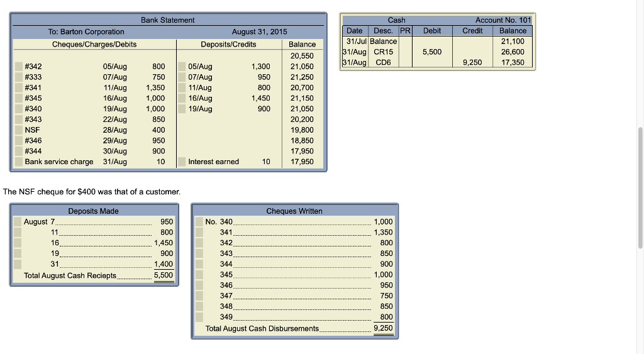Tick the No. 340 box in Cheques Written
Screen dimensions: 644x354
(x=199, y=222)
